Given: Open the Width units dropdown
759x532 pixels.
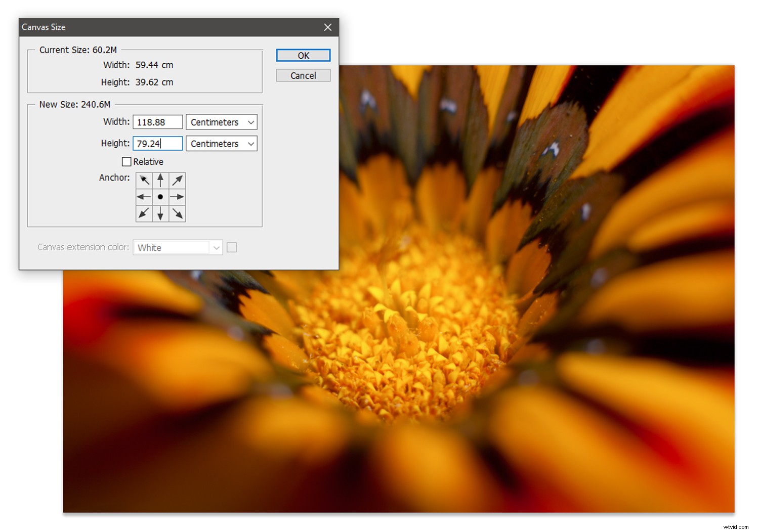Looking at the screenshot, I should (x=221, y=122).
